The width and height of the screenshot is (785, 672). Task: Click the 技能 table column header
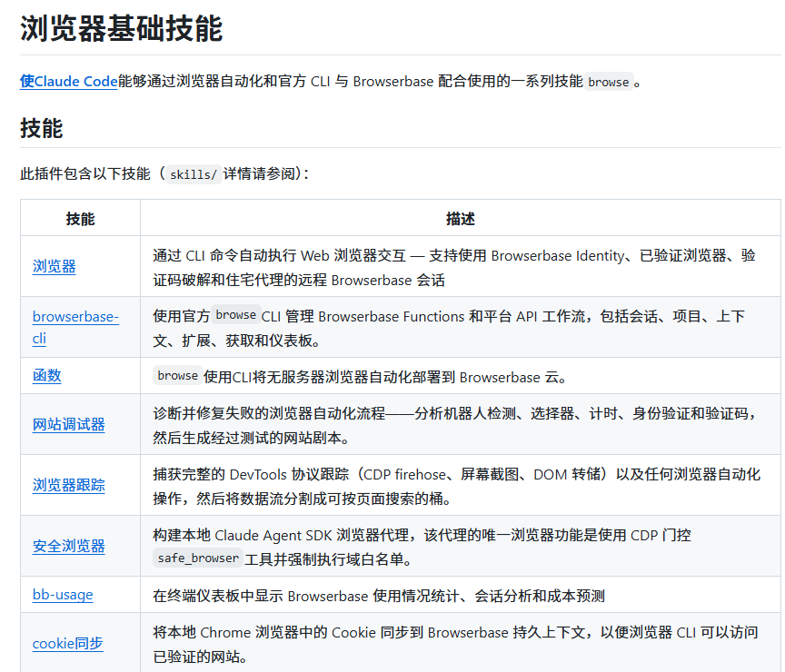(80, 219)
